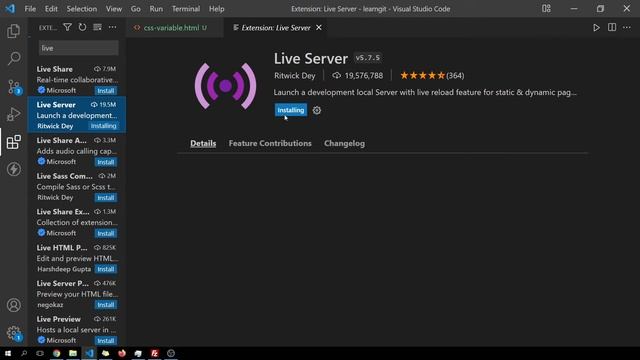This screenshot has width=640, height=360.
Task: Select Live Sass Compiler list entry
Action: (77, 186)
